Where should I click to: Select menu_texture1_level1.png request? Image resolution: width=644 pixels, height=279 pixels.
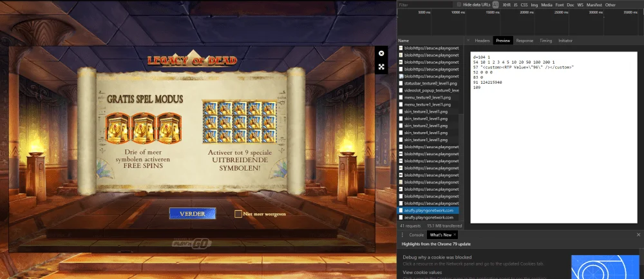tap(428, 104)
